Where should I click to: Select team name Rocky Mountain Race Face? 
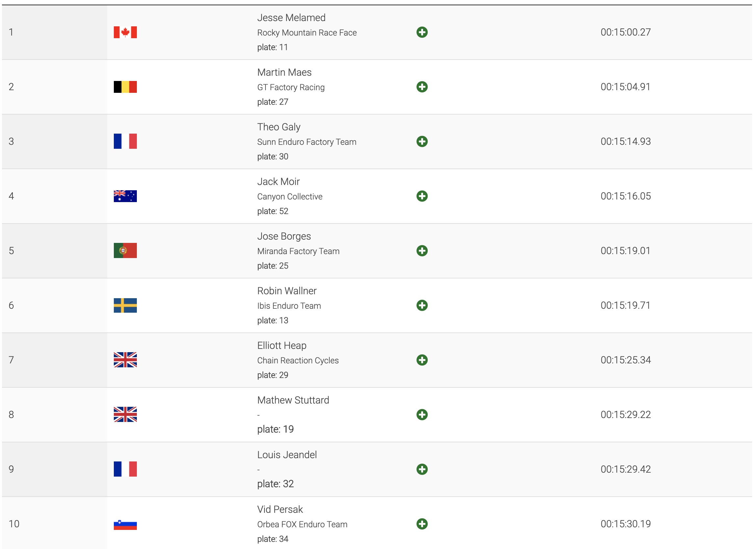(x=307, y=33)
